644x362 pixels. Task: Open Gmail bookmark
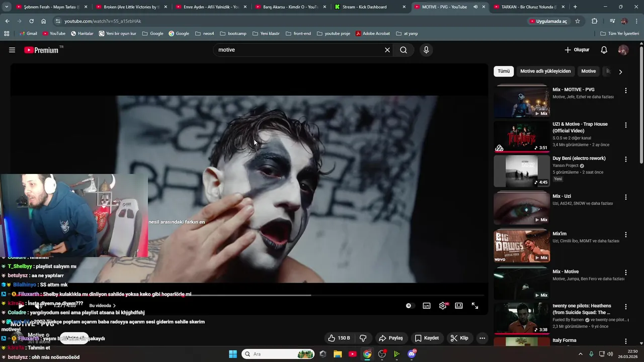point(28,34)
